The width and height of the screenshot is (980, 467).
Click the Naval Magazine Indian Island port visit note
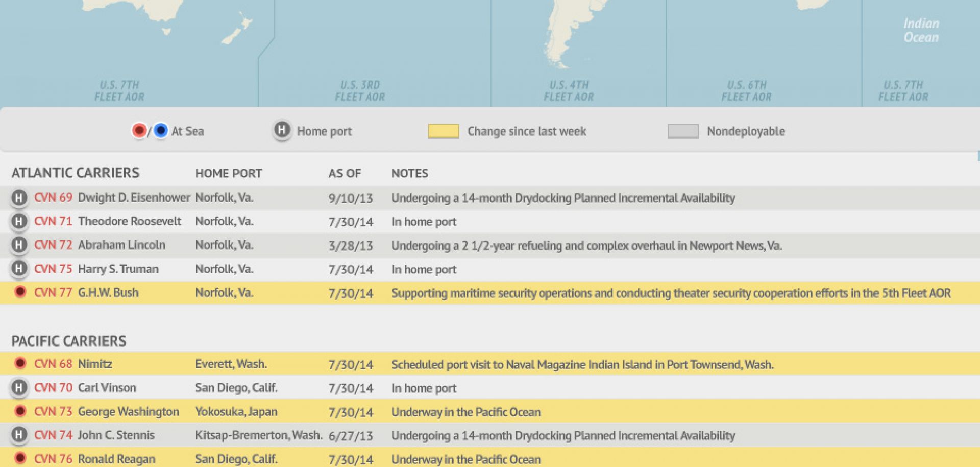tap(582, 364)
